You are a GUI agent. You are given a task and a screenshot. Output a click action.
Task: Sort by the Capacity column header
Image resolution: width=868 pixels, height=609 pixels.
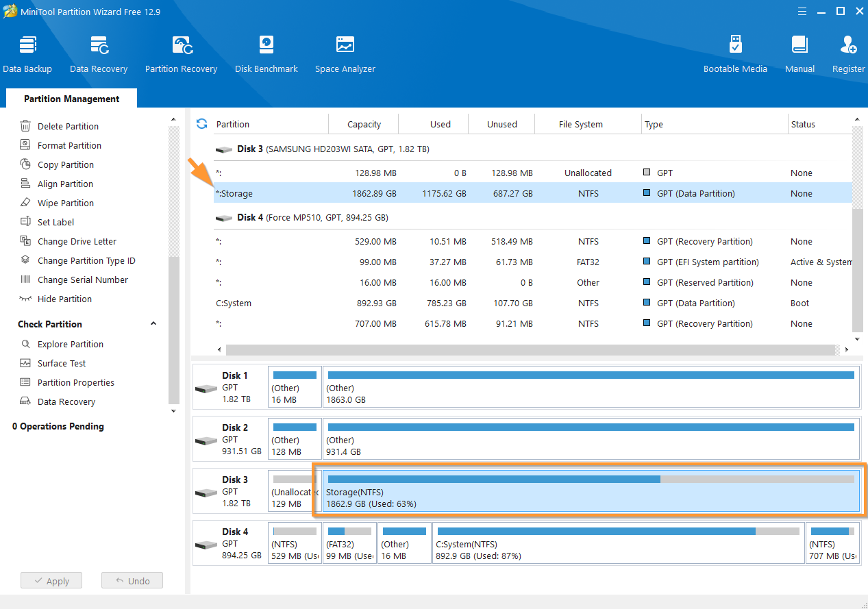(364, 124)
